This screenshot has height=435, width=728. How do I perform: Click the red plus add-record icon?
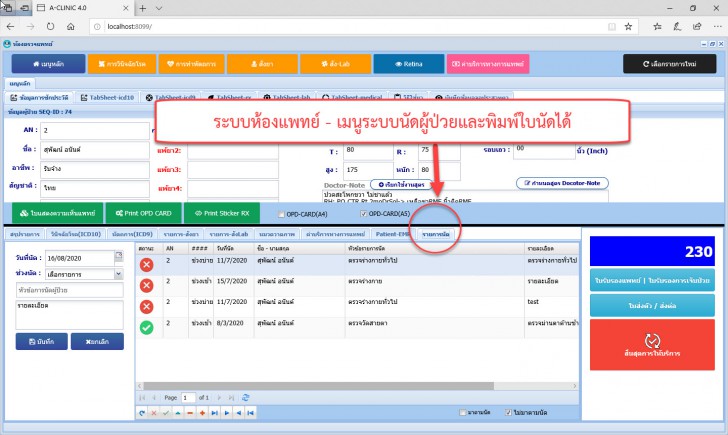(202, 413)
